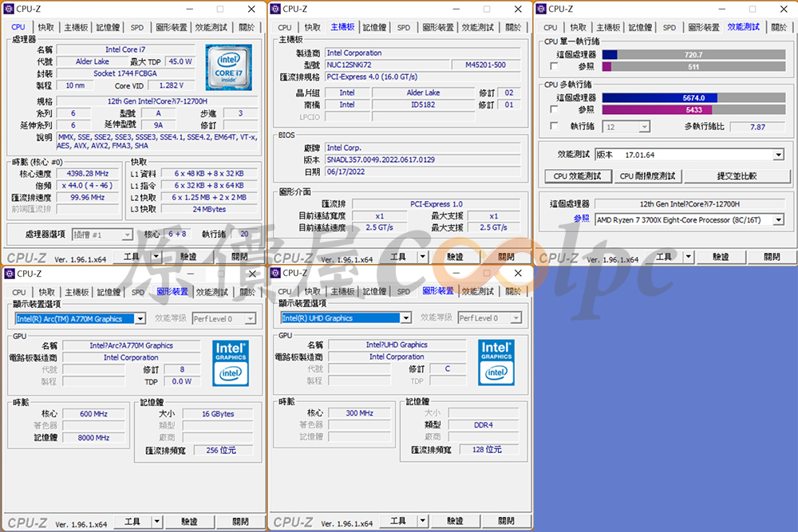Click the BIOS date 06/17/2022

point(423,172)
